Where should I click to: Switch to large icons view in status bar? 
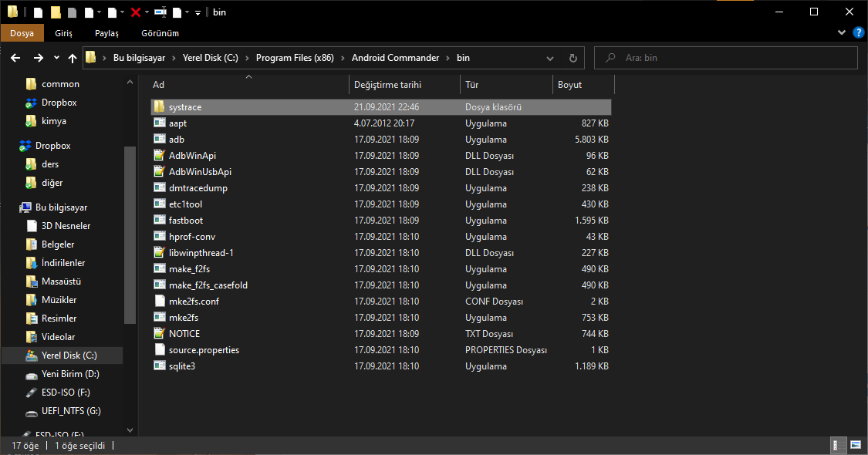[856, 445]
